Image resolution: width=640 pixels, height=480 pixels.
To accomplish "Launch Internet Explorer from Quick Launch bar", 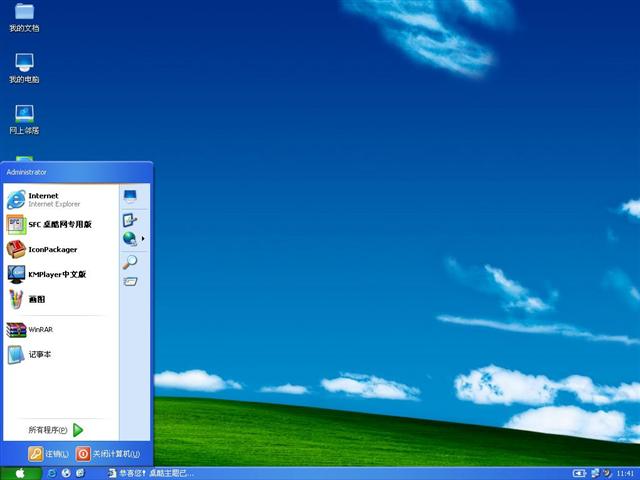I will point(52,473).
